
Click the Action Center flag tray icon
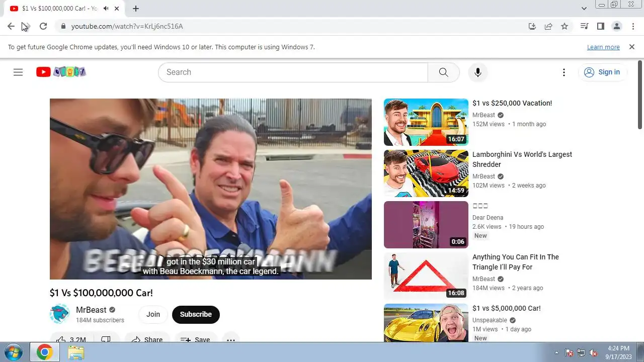[569, 352]
